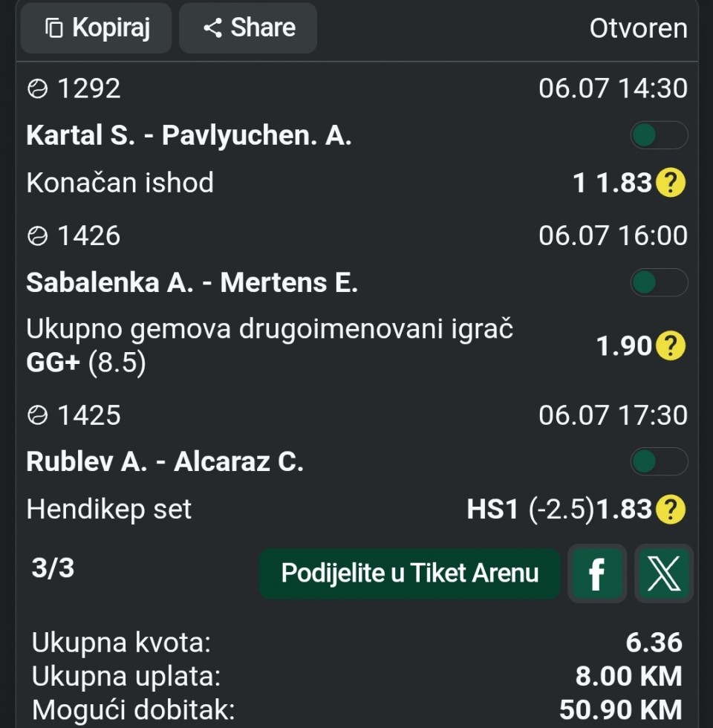The width and height of the screenshot is (713, 728).
Task: Tap tennis ball icon next to 1292
Action: coord(38,88)
